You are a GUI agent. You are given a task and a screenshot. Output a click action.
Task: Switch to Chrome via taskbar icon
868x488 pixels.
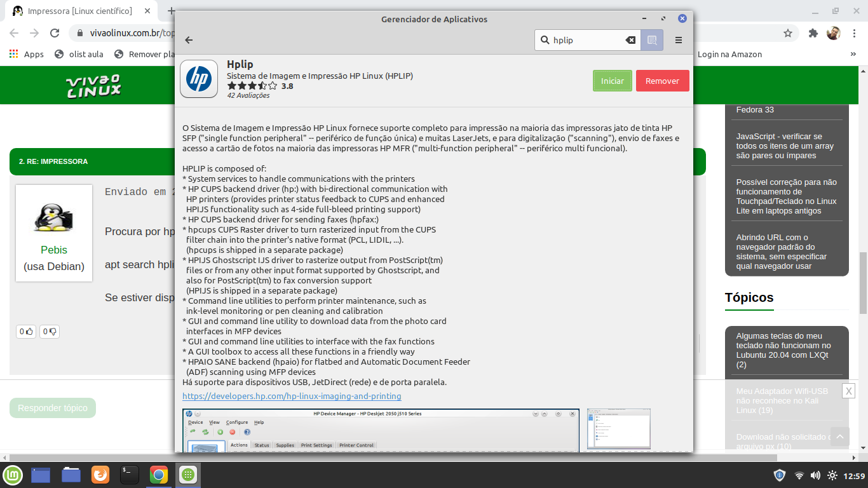pyautogui.click(x=158, y=475)
